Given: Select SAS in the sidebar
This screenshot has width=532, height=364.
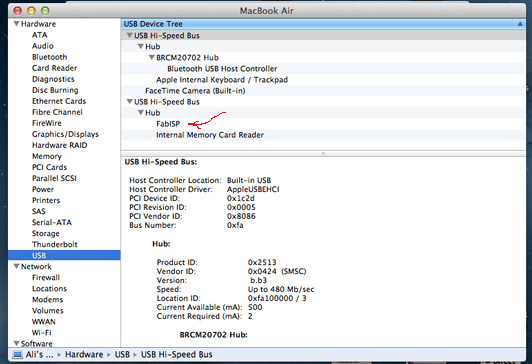Looking at the screenshot, I should (x=39, y=211).
